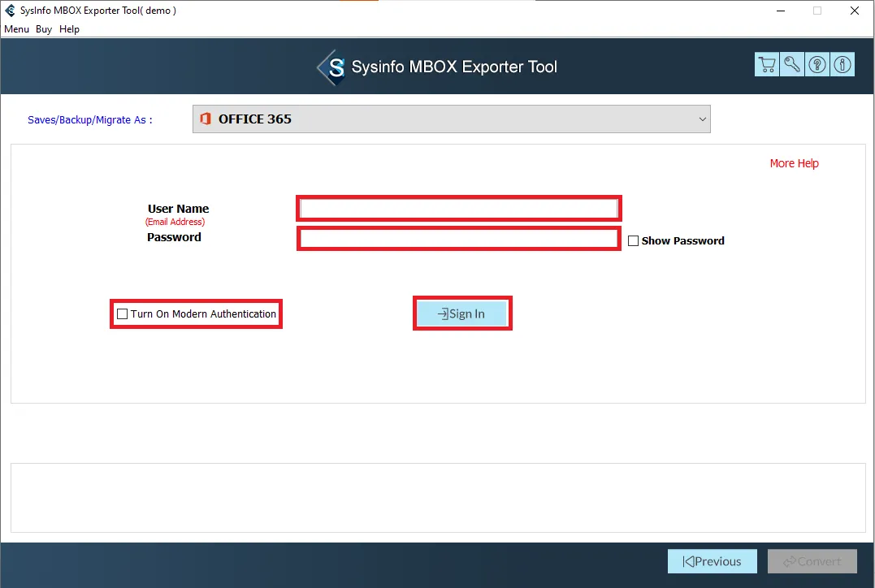Open the question mark help icon

pos(817,65)
